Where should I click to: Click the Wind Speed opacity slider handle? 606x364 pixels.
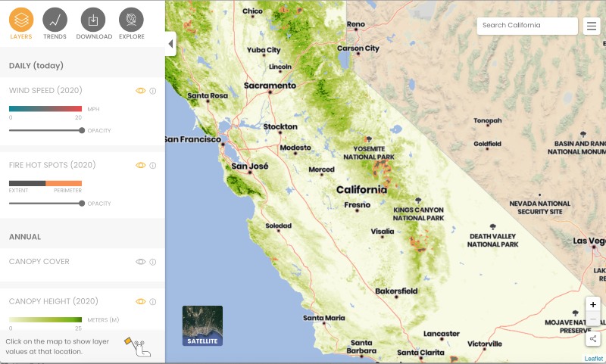(82, 130)
